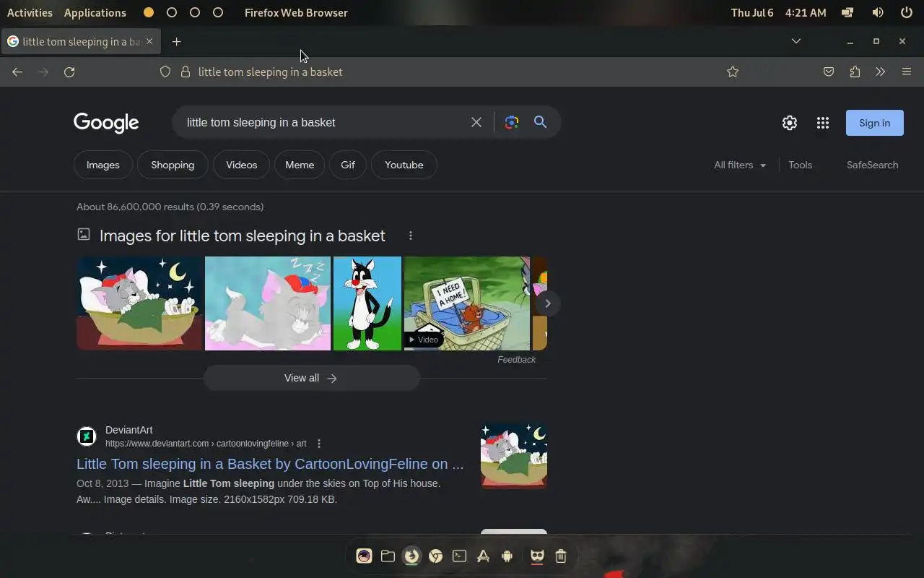Open the DeviantArt result thumbnail image
This screenshot has height=578, width=924.
click(514, 456)
